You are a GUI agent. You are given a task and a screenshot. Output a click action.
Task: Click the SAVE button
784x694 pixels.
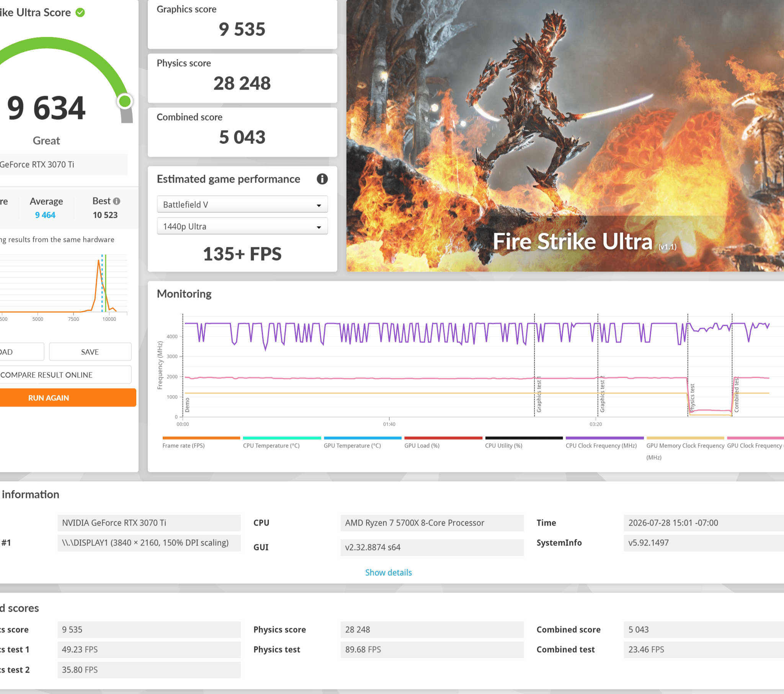pyautogui.click(x=90, y=352)
